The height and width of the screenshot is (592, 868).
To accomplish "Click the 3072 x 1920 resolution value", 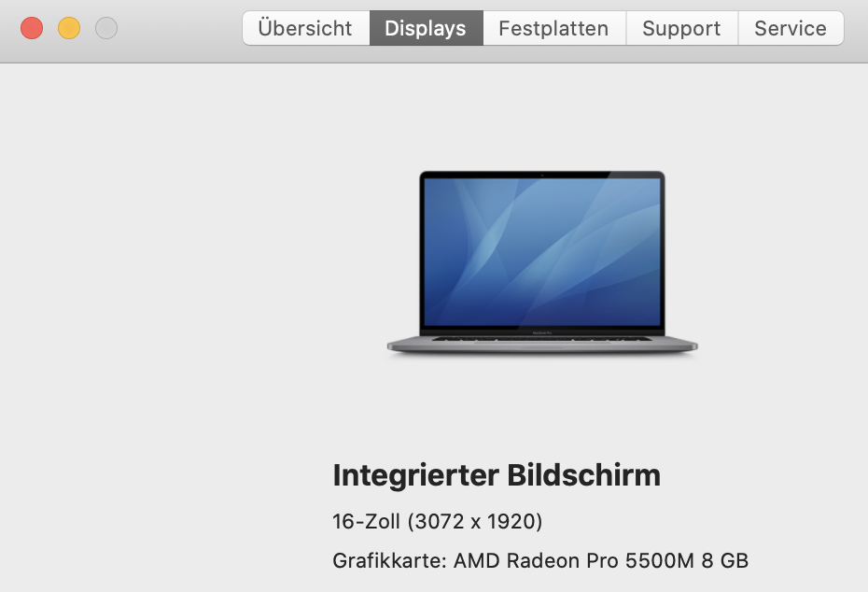I will (475, 521).
